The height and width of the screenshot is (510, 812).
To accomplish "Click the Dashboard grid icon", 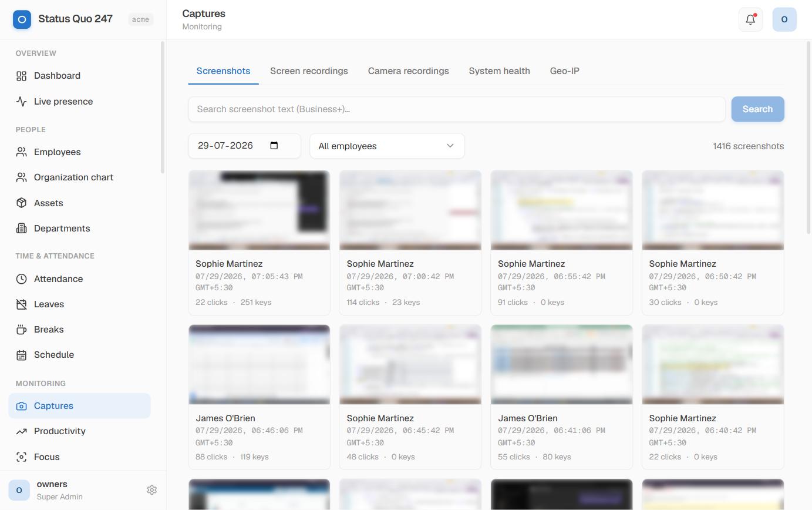I will pyautogui.click(x=22, y=76).
